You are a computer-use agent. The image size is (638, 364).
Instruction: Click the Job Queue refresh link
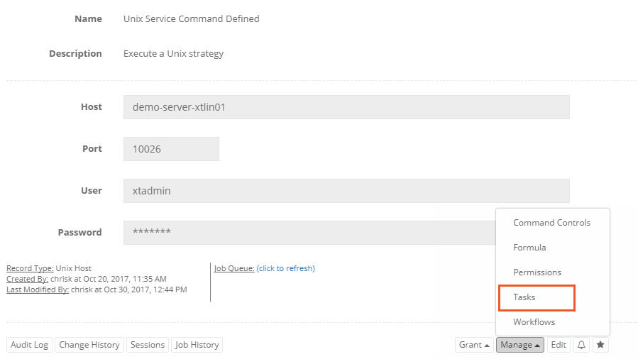pyautogui.click(x=285, y=268)
